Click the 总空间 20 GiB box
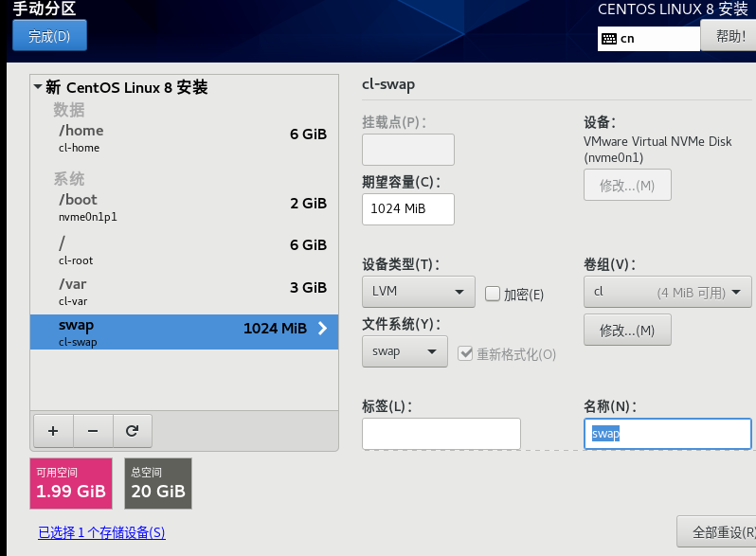Viewport: 756px width, 556px height. tap(158, 483)
